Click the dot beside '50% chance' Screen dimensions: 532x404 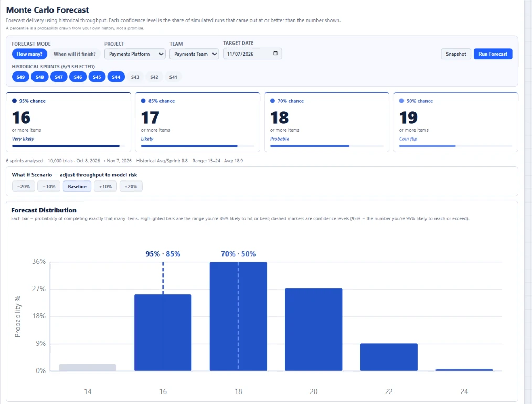(401, 101)
